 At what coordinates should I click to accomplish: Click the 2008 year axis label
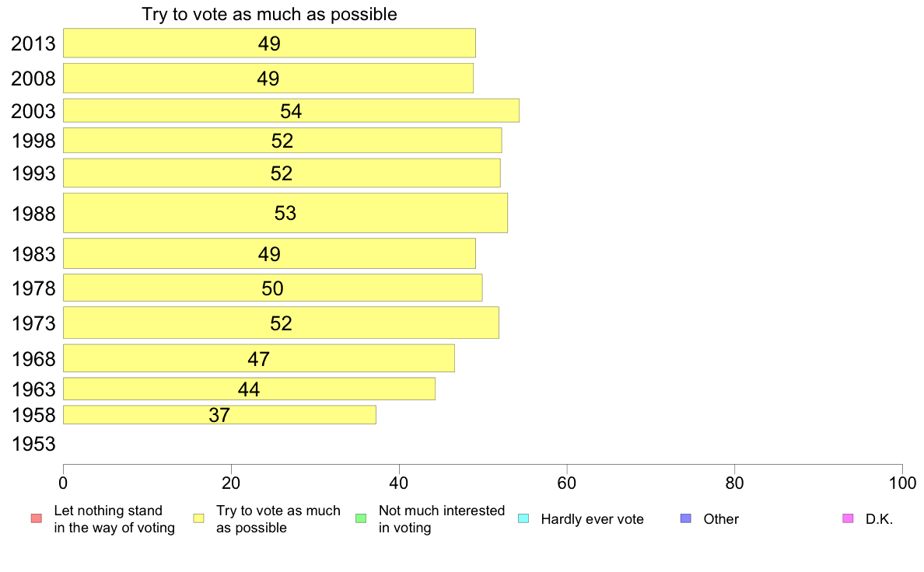click(33, 78)
